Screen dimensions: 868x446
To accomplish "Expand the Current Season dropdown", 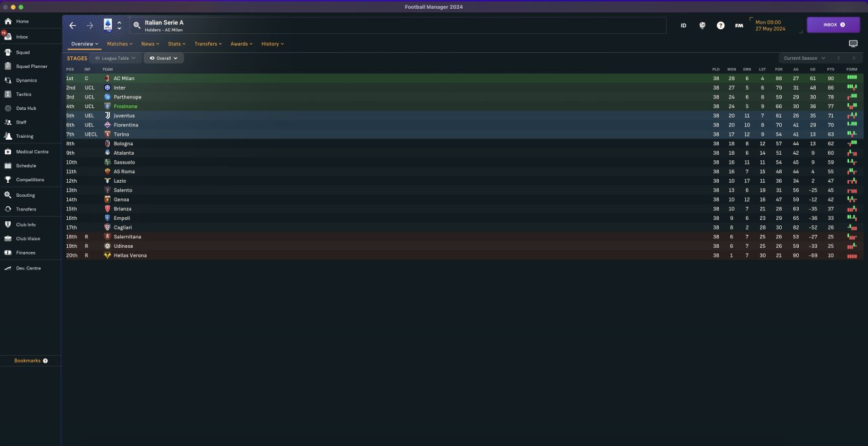I will point(804,58).
